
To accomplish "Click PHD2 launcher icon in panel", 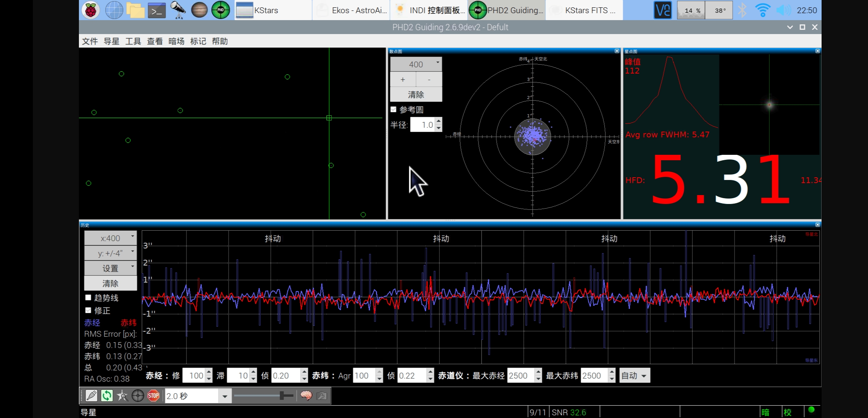I will point(220,10).
